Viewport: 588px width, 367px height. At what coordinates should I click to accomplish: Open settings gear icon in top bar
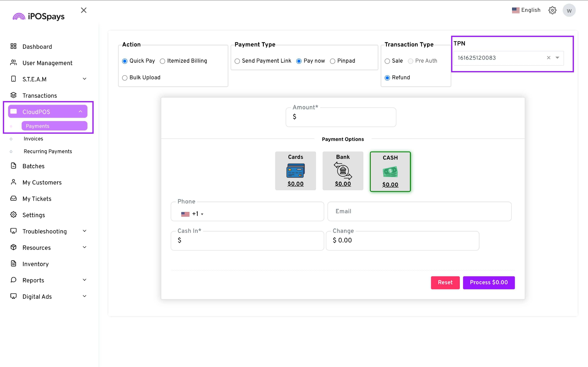pyautogui.click(x=552, y=10)
